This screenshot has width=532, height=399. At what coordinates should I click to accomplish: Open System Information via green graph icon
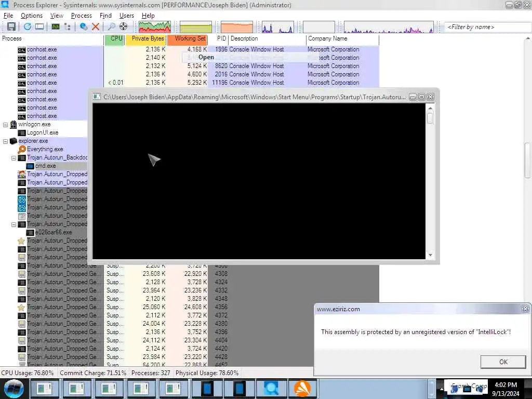[x=56, y=26]
